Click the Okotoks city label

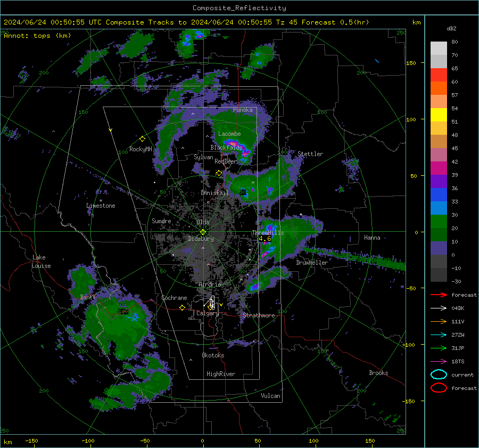click(x=213, y=355)
